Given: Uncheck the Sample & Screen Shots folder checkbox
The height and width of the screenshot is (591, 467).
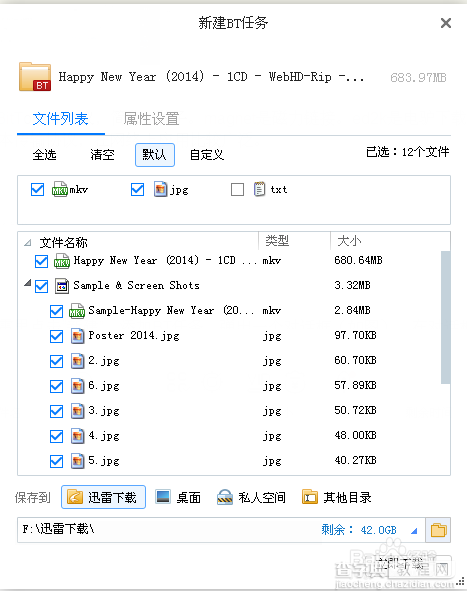Looking at the screenshot, I should (x=41, y=286).
